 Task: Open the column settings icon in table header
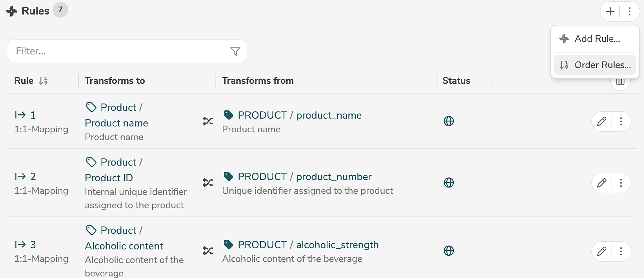click(x=620, y=82)
